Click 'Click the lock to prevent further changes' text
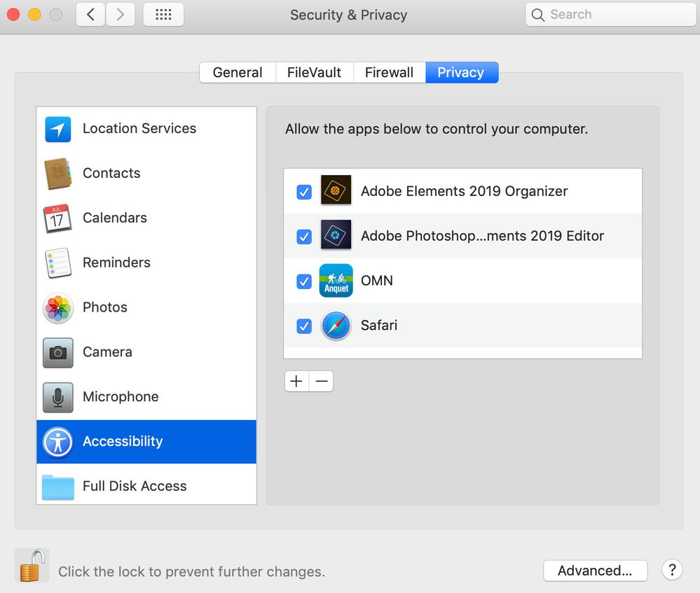 (x=191, y=571)
